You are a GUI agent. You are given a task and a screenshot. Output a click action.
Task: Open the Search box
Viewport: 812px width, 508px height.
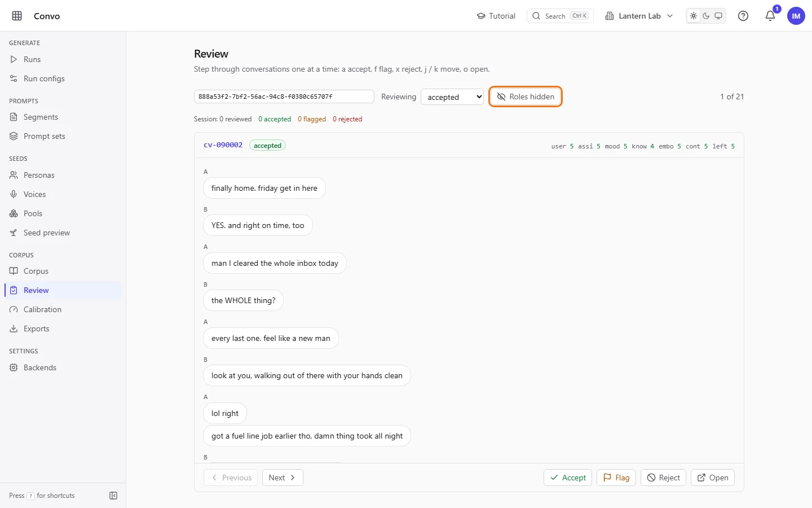pyautogui.click(x=560, y=16)
